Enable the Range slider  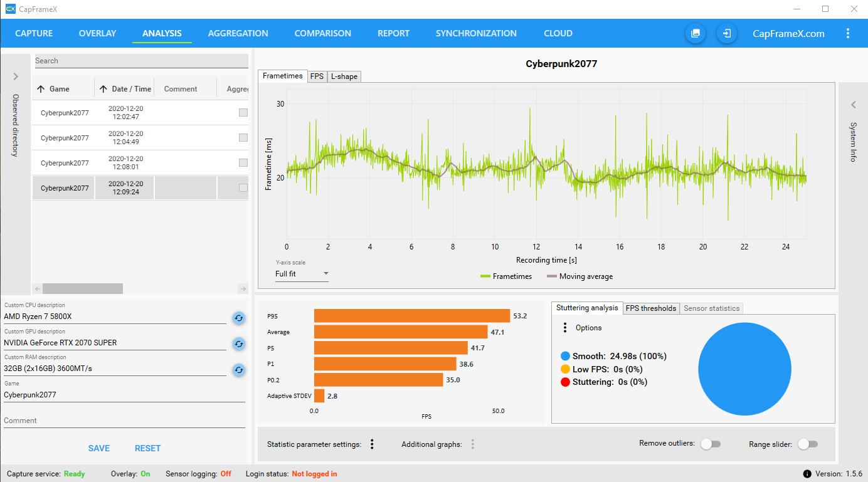[x=808, y=443]
